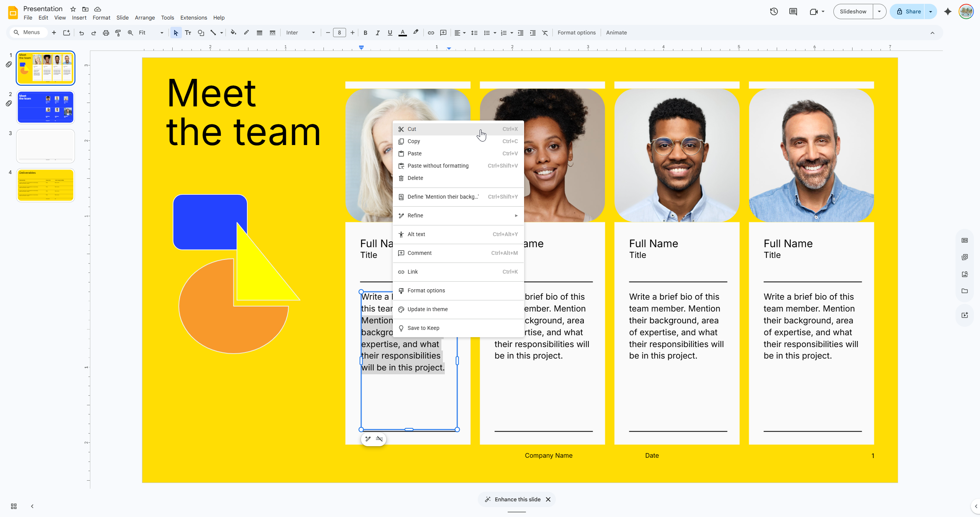Click the undo arrow icon

[81, 33]
